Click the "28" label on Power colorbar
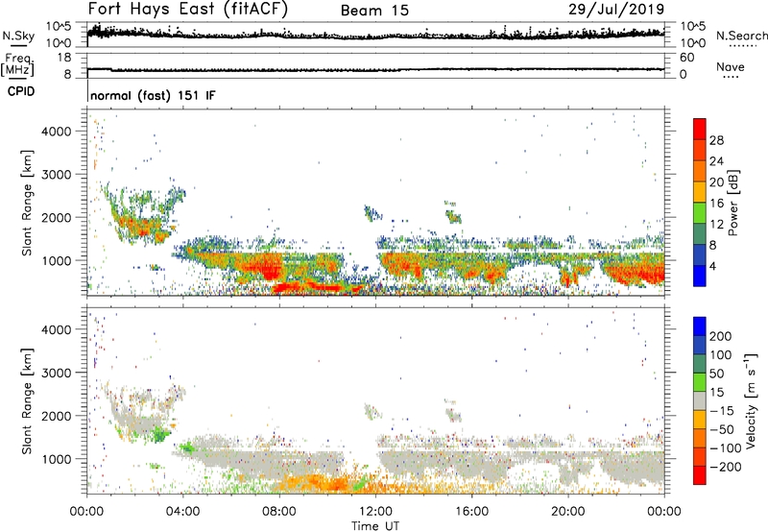The width and height of the screenshot is (768, 532). (716, 140)
